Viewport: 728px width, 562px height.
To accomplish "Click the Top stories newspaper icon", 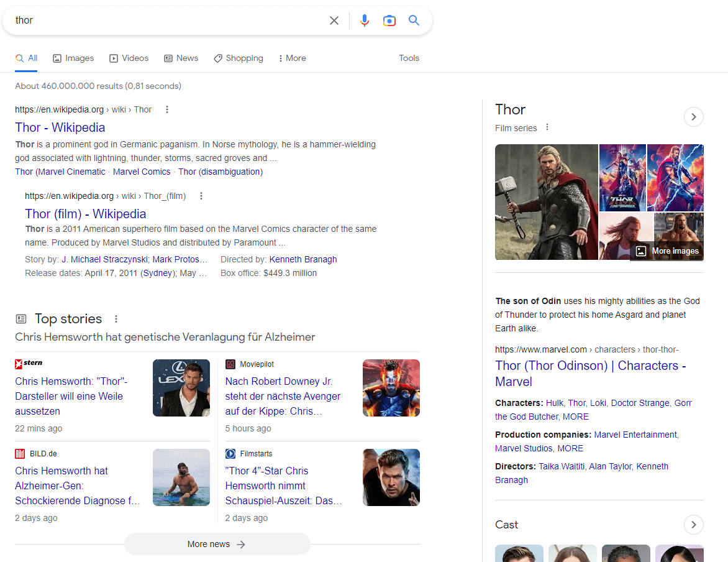I will tap(21, 319).
